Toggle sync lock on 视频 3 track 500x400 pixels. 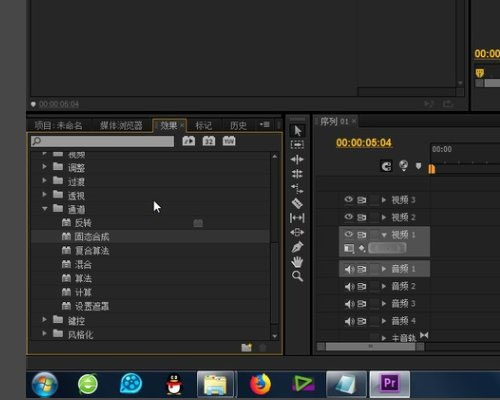(x=362, y=200)
